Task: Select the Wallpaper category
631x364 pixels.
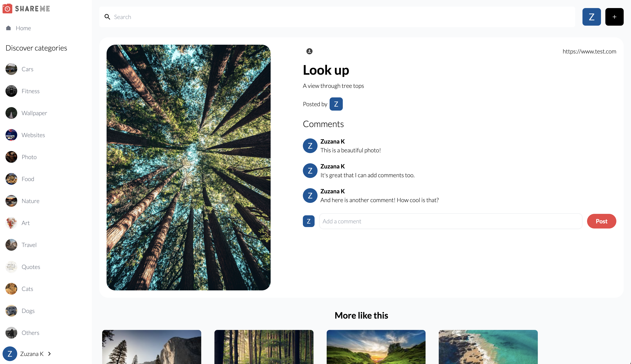Action: click(34, 113)
